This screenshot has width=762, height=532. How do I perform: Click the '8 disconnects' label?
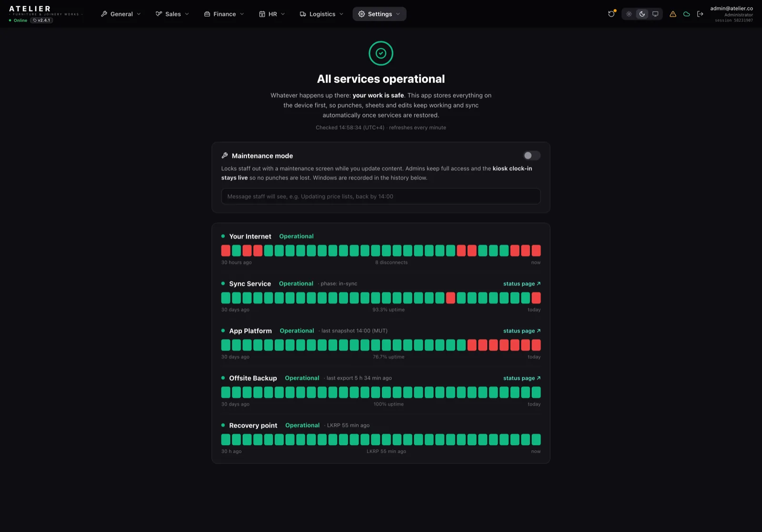[391, 262]
